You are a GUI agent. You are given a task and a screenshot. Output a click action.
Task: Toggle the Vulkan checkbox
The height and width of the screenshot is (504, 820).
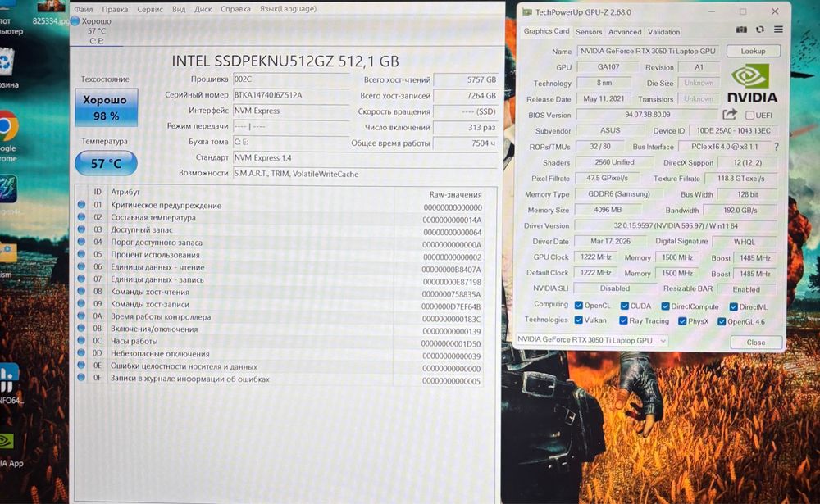(x=578, y=320)
